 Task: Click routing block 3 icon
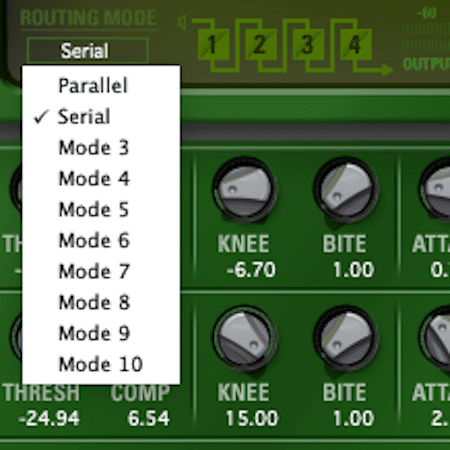tap(308, 44)
